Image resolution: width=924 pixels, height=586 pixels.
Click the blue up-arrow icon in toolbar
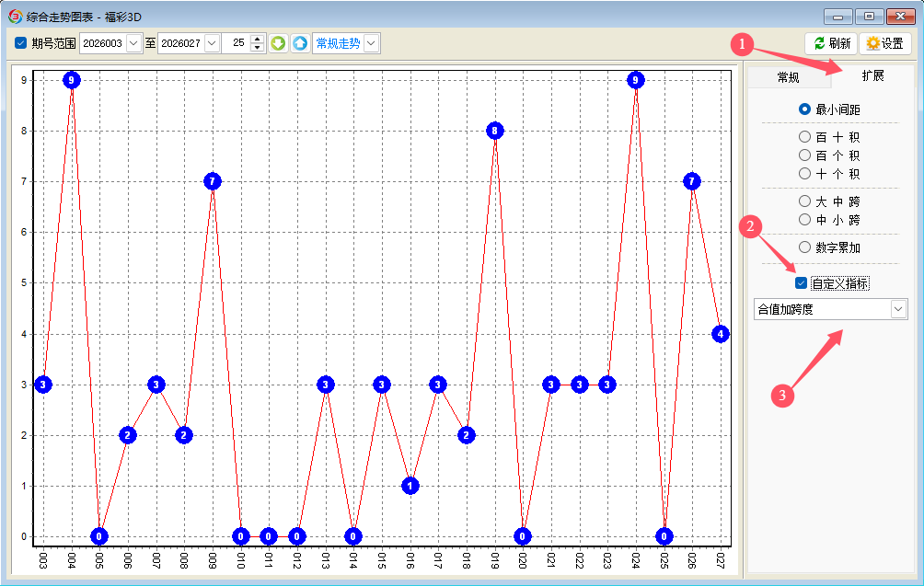click(x=300, y=43)
